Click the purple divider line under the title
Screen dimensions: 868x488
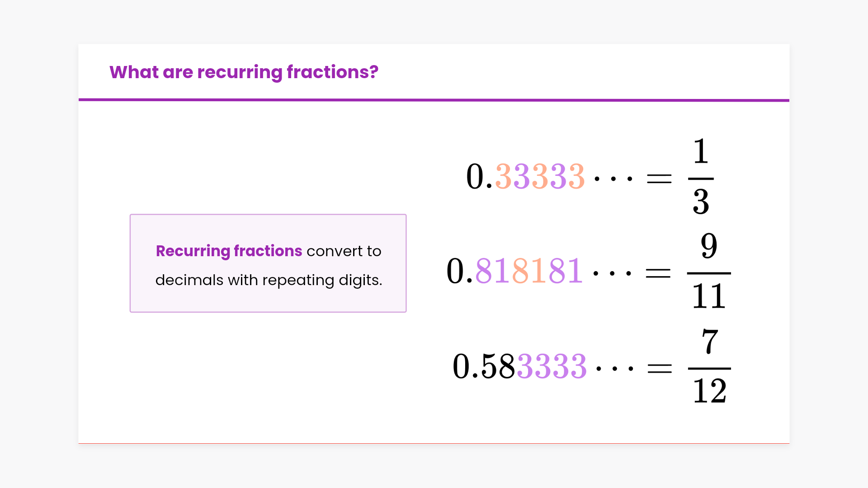coord(434,100)
